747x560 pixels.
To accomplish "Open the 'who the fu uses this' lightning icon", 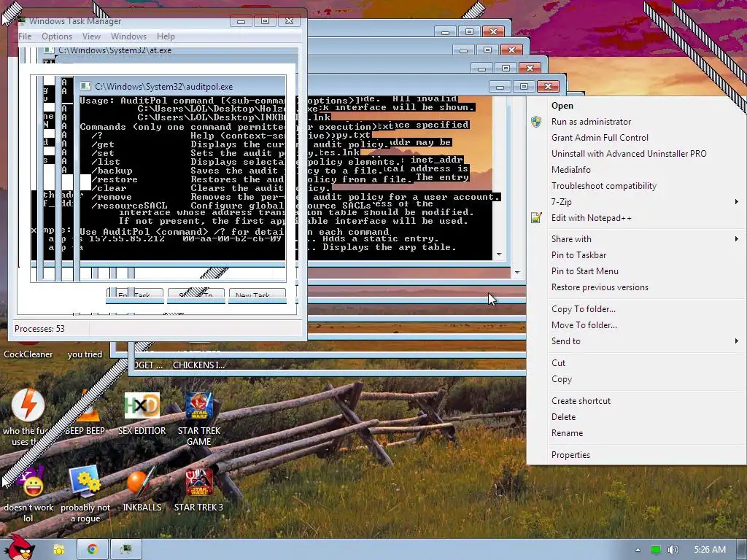I will click(x=28, y=405).
